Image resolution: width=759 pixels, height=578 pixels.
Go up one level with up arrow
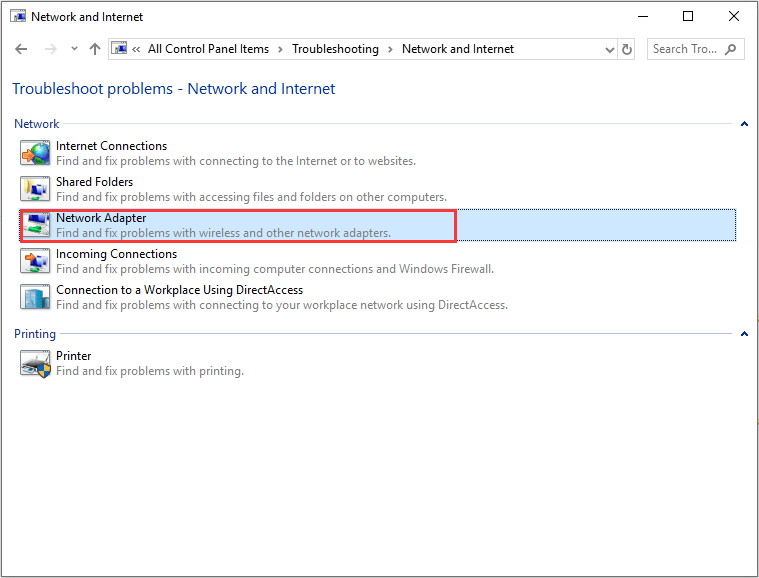pyautogui.click(x=95, y=49)
